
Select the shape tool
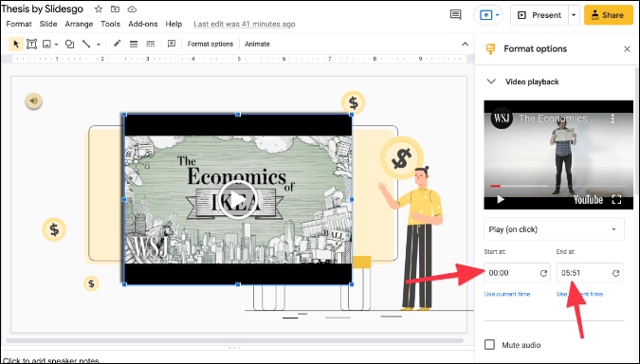pyautogui.click(x=70, y=44)
